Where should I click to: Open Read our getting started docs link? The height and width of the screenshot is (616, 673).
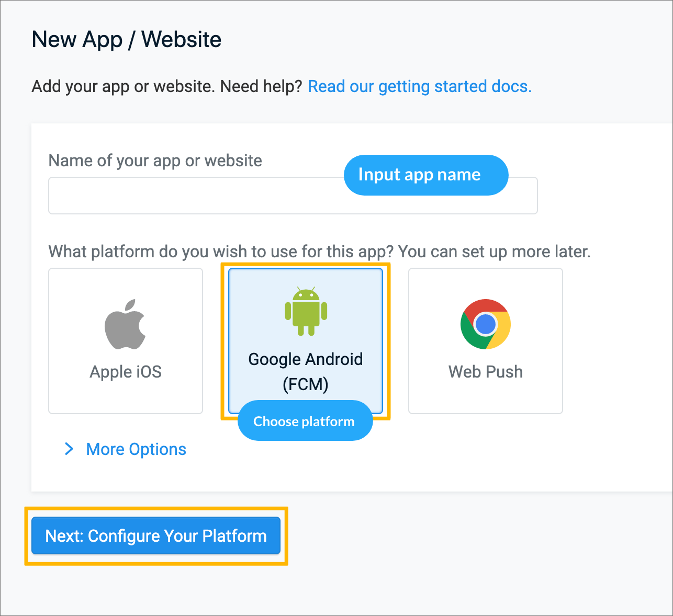tap(420, 86)
